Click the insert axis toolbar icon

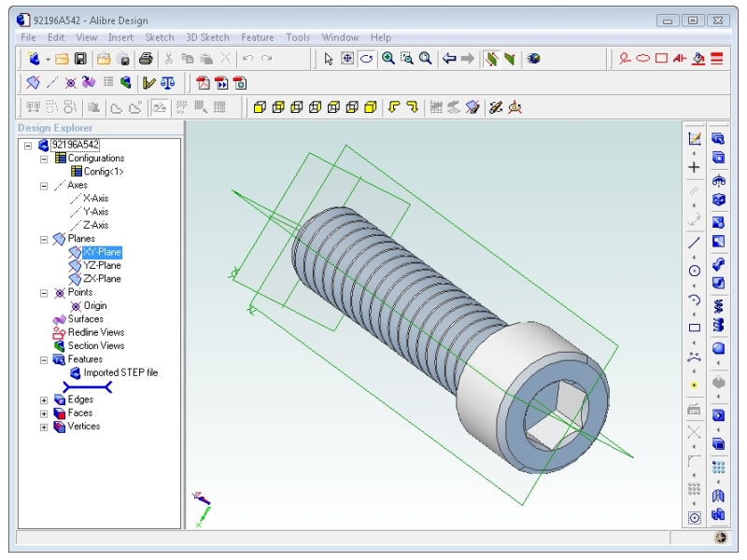click(52, 83)
